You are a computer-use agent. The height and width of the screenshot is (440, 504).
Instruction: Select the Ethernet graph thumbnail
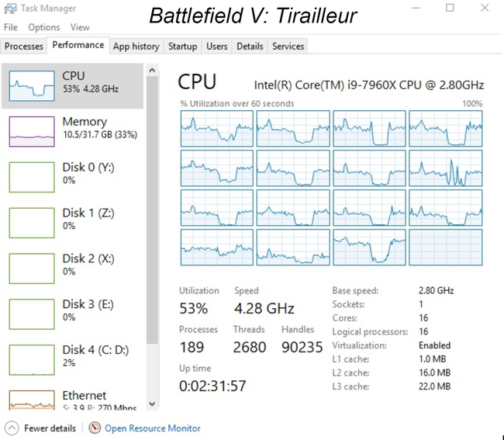32,400
